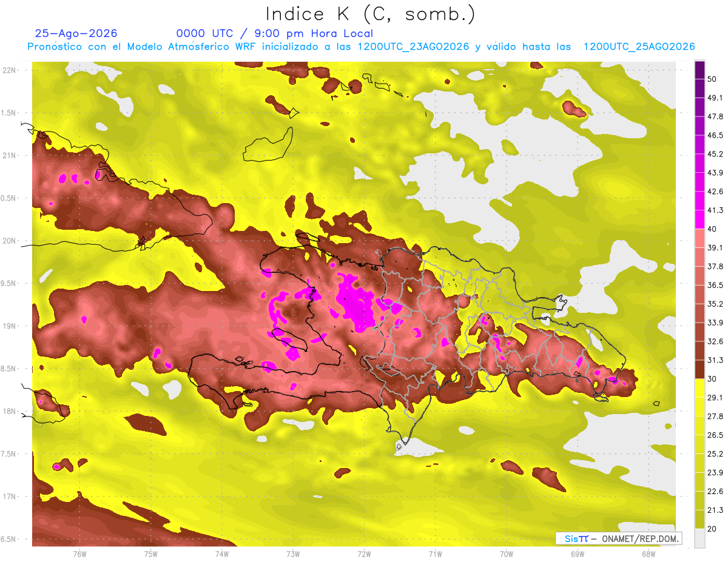728x562 pixels.
Task: Click the "1.5N" latitude label
Action: (9, 113)
